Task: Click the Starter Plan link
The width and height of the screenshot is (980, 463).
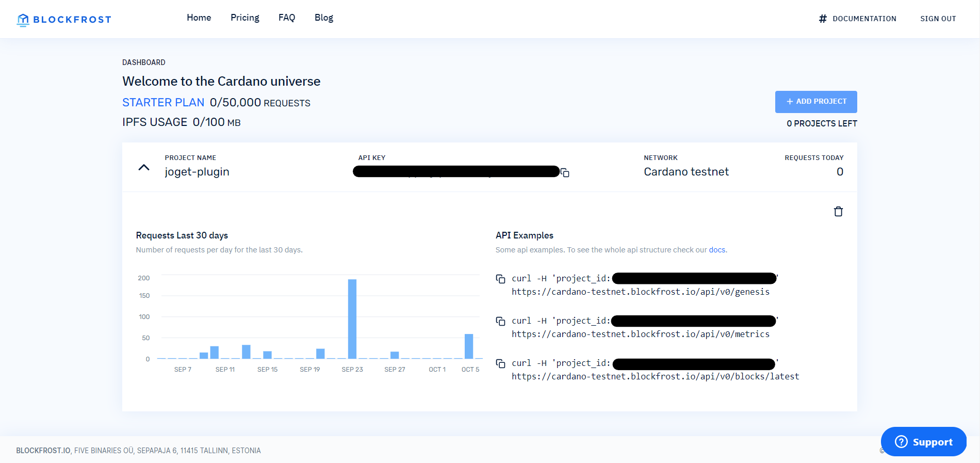Action: pos(163,102)
